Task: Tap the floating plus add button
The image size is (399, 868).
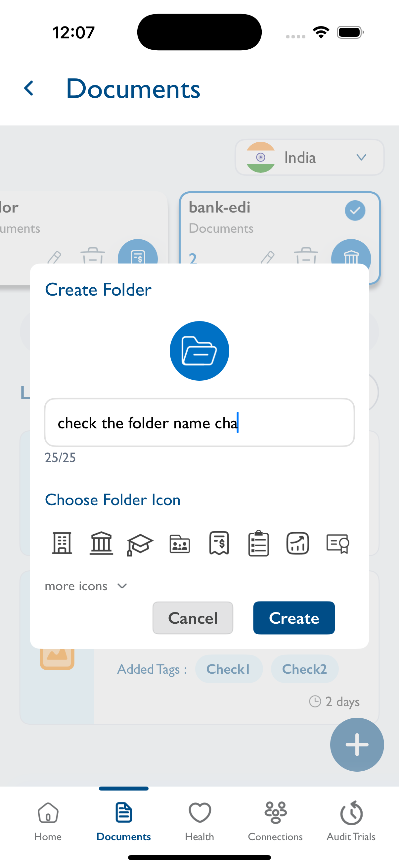Action: [x=357, y=745]
